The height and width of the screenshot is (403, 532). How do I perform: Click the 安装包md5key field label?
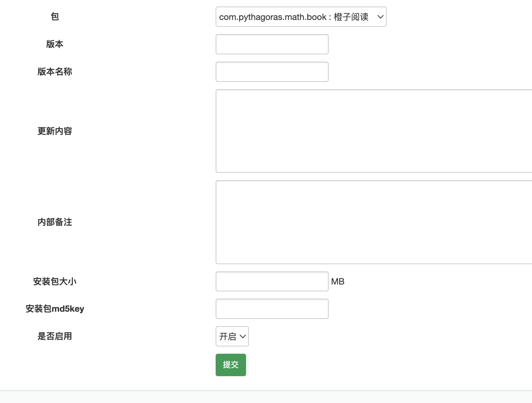(55, 309)
